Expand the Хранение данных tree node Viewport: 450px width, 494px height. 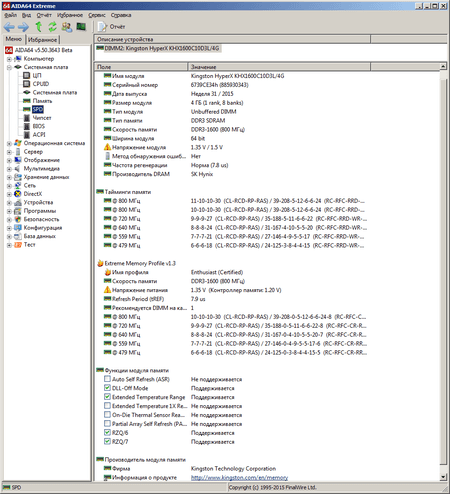click(x=9, y=177)
